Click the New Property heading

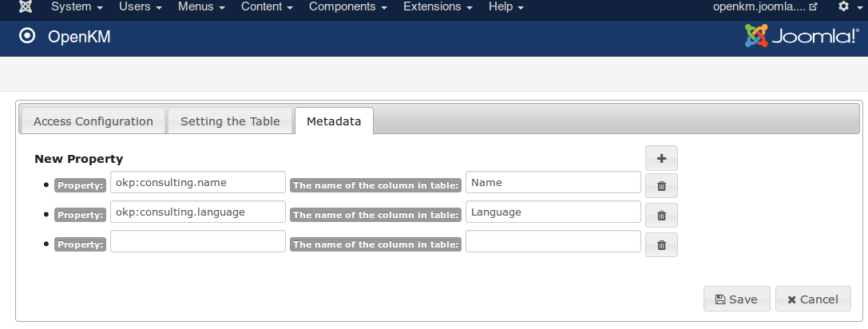click(x=78, y=159)
